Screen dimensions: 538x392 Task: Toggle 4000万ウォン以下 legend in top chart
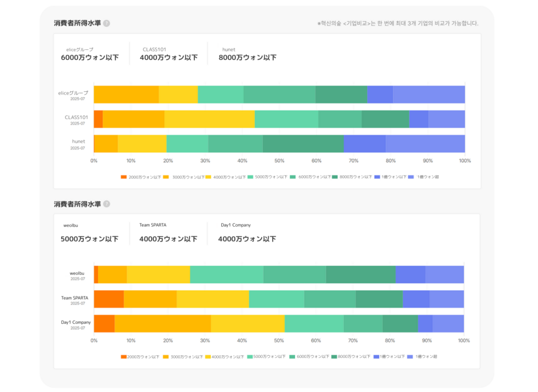pyautogui.click(x=228, y=177)
